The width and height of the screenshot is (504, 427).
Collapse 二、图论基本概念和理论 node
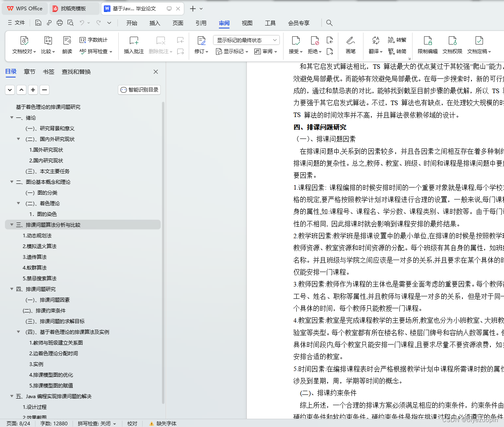[x=12, y=182]
